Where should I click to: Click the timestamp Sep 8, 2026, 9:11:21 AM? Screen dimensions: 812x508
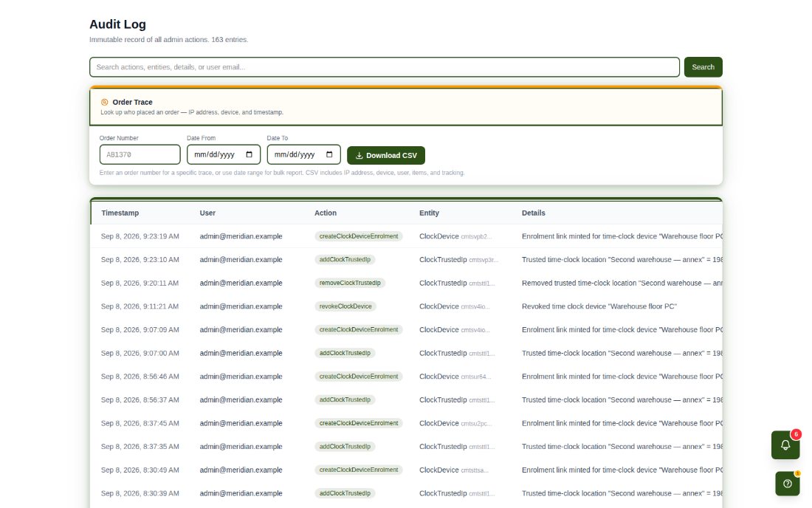pos(140,306)
